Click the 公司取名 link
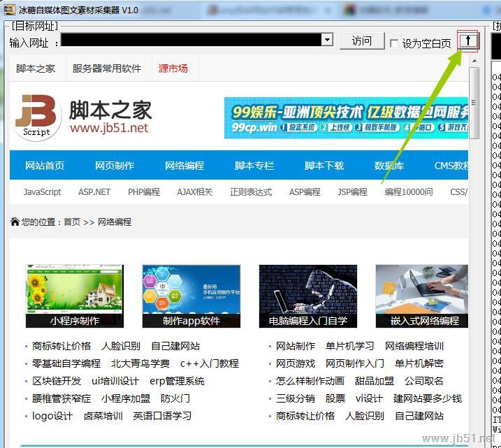 coord(423,381)
